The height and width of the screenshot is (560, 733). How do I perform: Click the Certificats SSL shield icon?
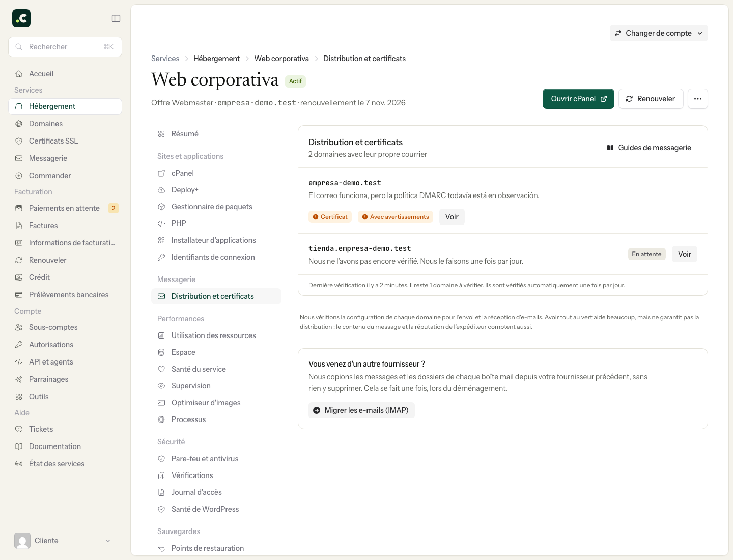tap(19, 141)
